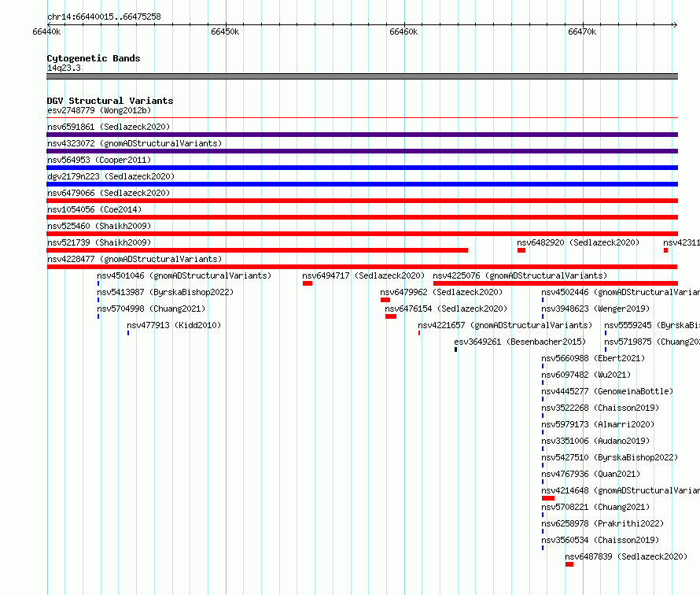This screenshot has height=595, width=700.
Task: Select nsv6487839 (Sedlazeck2020) label
Action: pos(626,556)
